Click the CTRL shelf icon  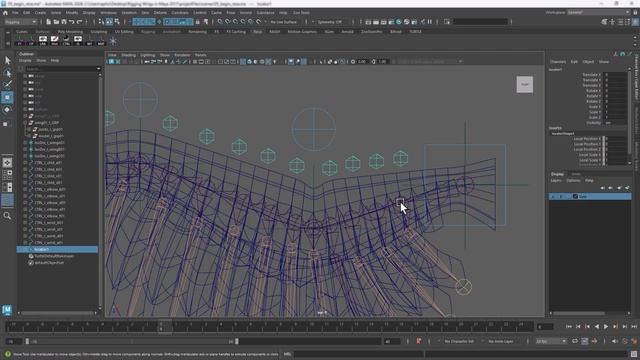click(x=66, y=41)
